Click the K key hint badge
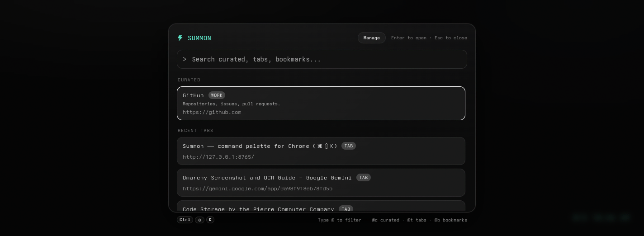644x236 pixels. click(210, 220)
